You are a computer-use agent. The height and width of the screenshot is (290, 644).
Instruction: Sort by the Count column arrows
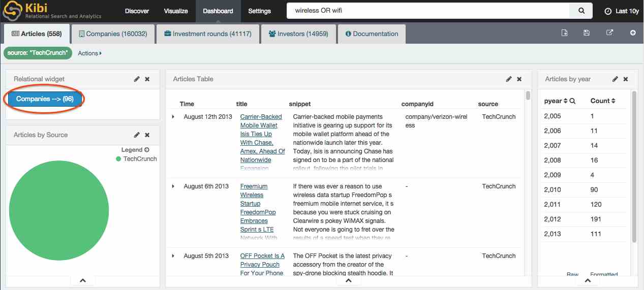[613, 101]
